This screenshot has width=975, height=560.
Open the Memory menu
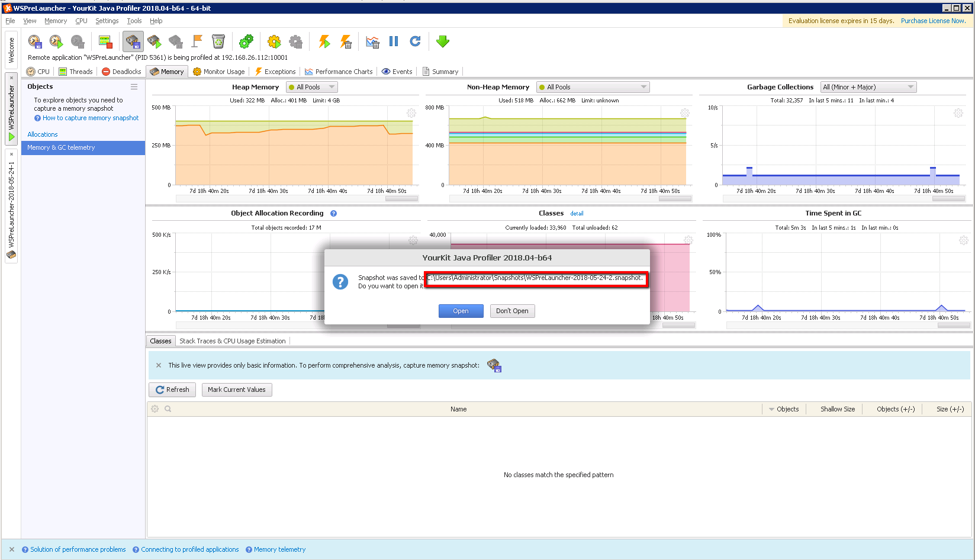pyautogui.click(x=56, y=21)
